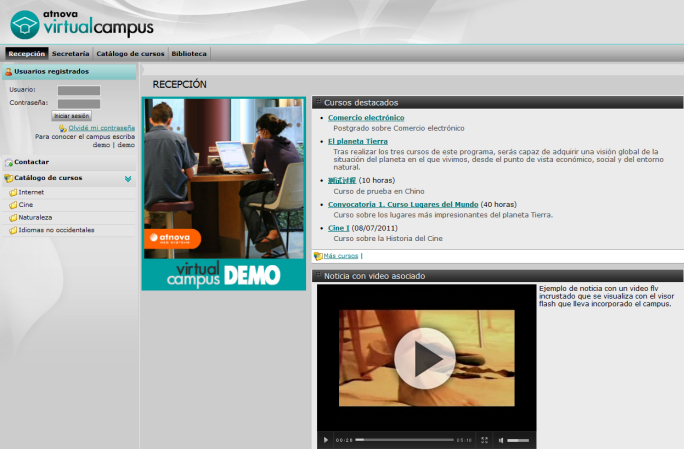Click the video progress seek bar

404,440
